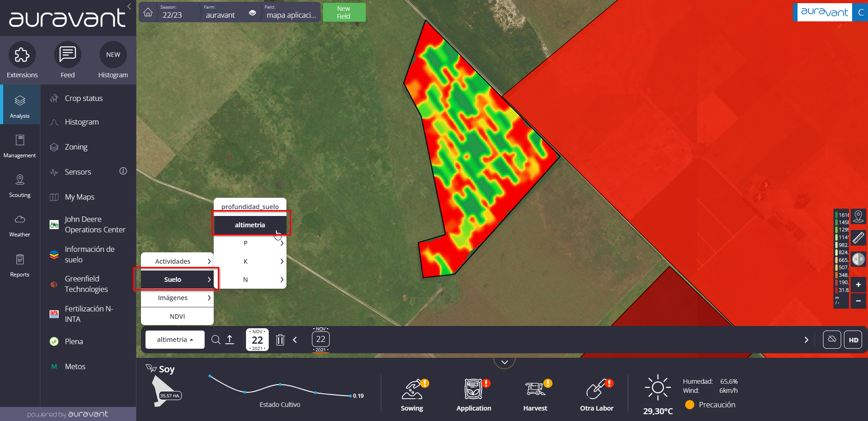Select the ruler measure tool

click(x=858, y=237)
